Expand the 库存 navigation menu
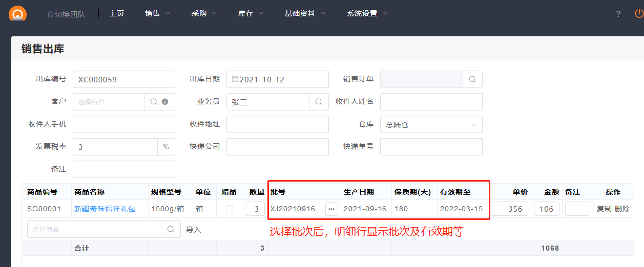 coord(251,14)
